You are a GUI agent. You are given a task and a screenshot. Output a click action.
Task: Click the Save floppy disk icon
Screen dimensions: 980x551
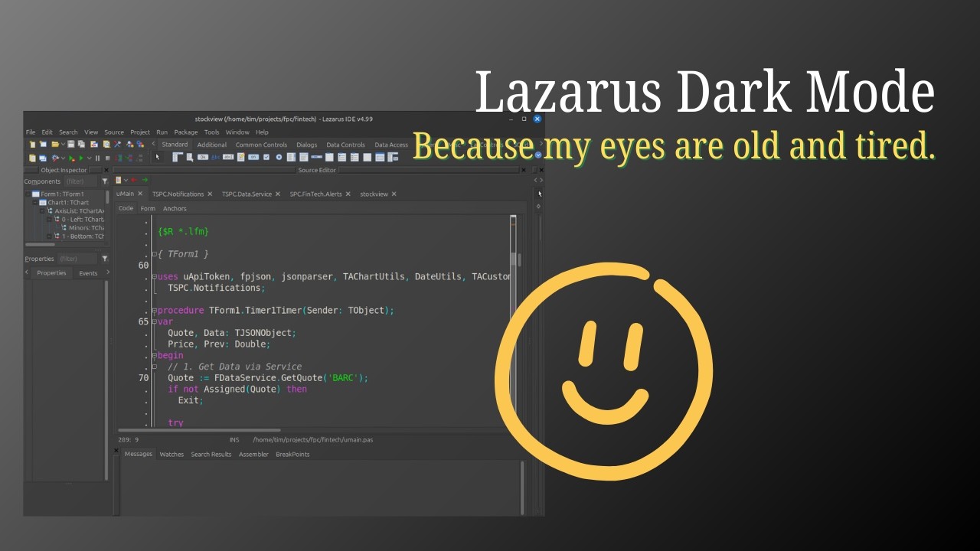click(x=70, y=144)
